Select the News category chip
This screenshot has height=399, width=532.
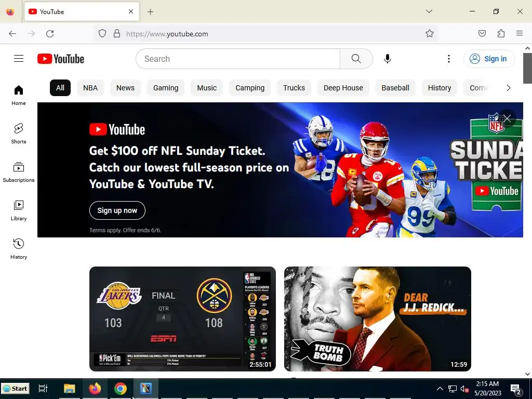tap(125, 88)
